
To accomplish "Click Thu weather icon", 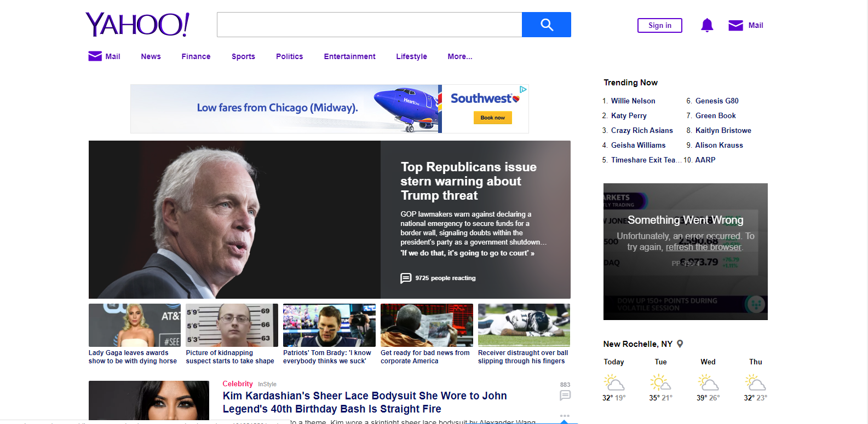I will click(x=755, y=382).
